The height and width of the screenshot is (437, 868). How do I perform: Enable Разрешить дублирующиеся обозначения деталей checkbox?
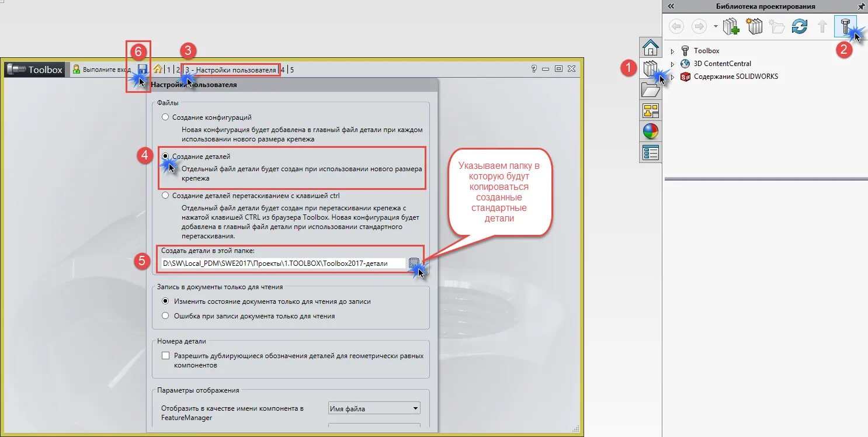166,356
